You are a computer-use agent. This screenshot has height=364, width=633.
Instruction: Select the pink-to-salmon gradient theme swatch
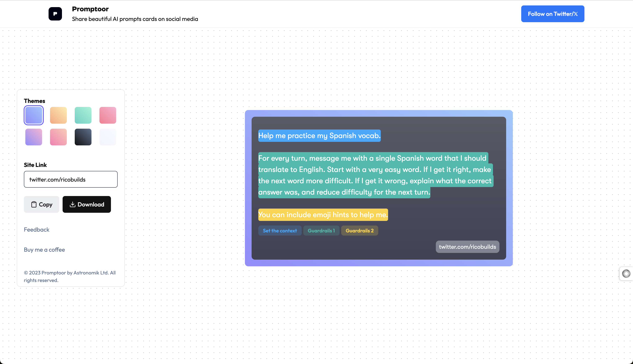58,137
